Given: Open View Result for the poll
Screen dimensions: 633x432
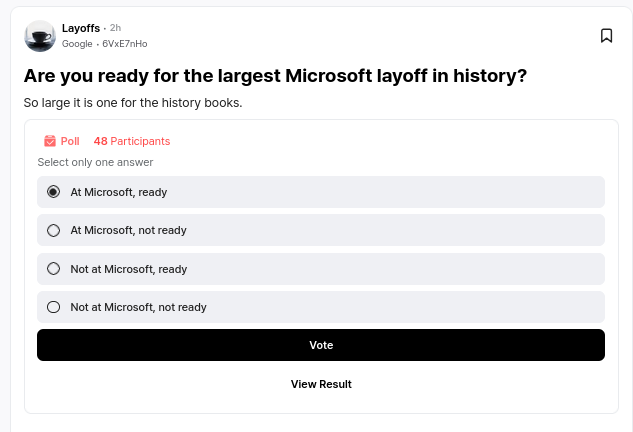Looking at the screenshot, I should [x=321, y=384].
